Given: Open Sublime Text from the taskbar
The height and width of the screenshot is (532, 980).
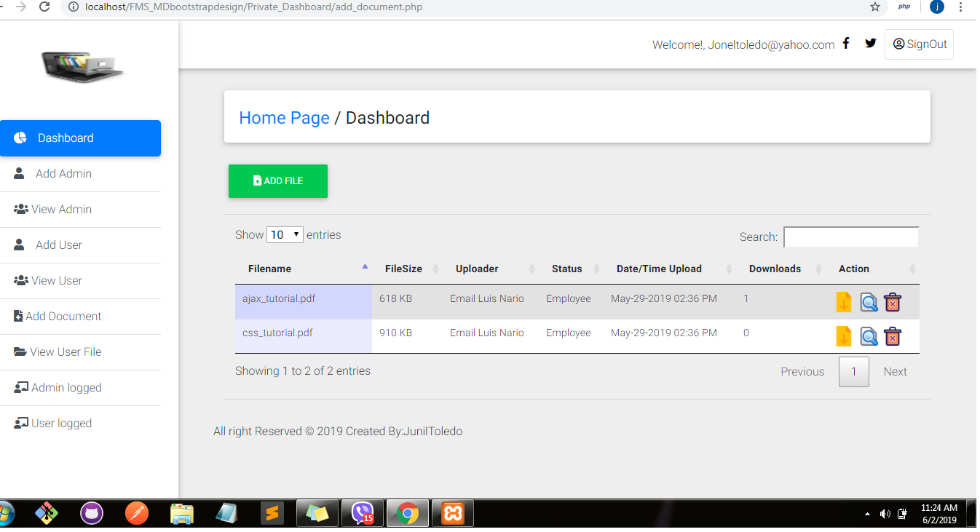Looking at the screenshot, I should [272, 513].
